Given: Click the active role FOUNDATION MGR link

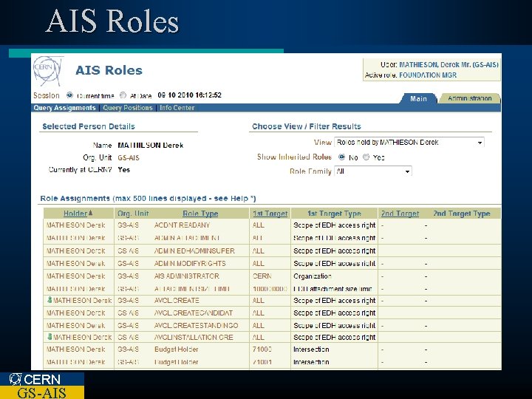Looking at the screenshot, I should (x=428, y=75).
